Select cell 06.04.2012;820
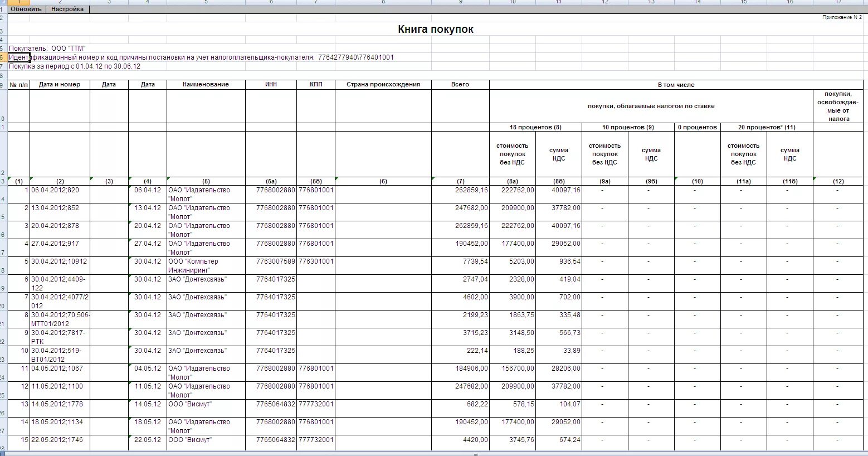The height and width of the screenshot is (456, 868). click(x=60, y=195)
